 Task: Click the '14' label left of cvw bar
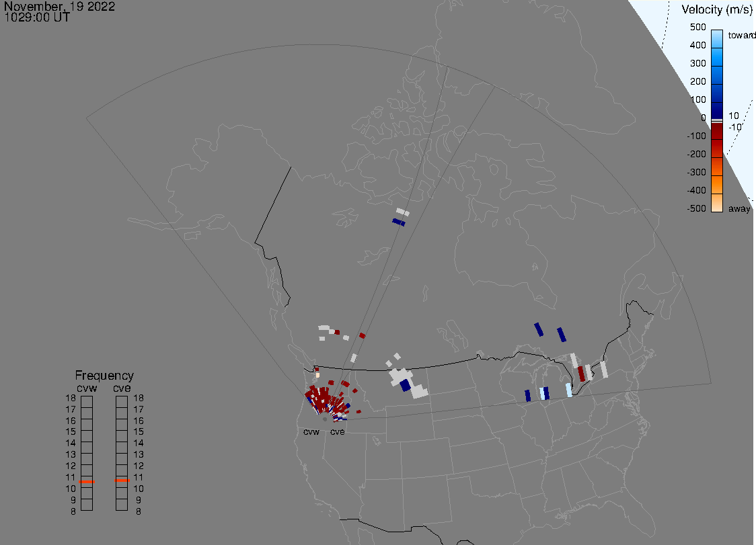tap(71, 444)
